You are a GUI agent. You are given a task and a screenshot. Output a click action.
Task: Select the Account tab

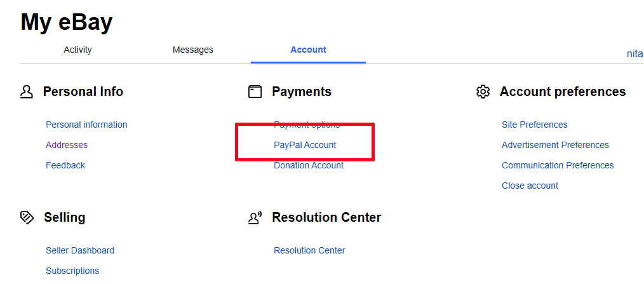[x=309, y=50]
